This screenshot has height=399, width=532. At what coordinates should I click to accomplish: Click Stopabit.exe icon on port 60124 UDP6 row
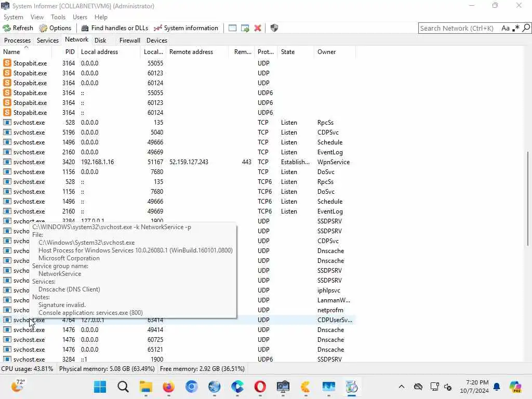[7, 112]
